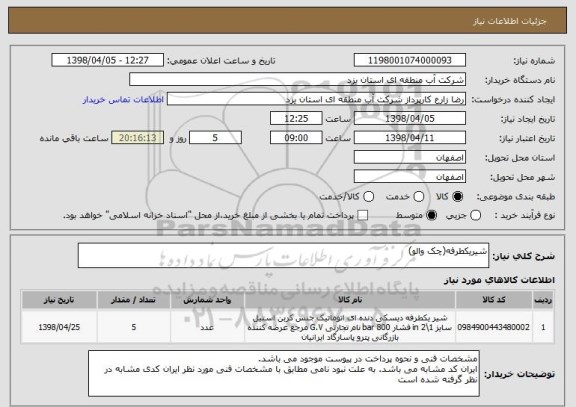Click the validity time field 09:00
Image resolution: width=576 pixels, height=407 pixels.
[x=296, y=138]
